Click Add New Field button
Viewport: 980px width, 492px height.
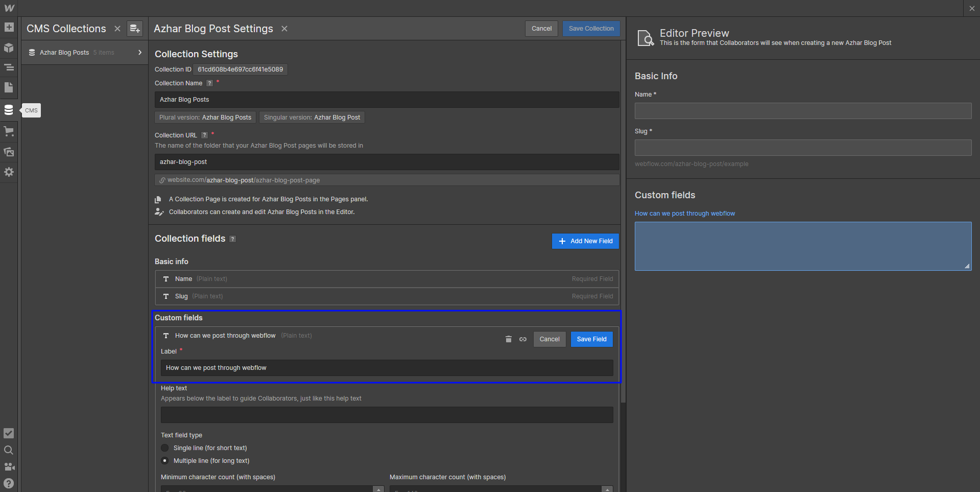[x=585, y=241]
